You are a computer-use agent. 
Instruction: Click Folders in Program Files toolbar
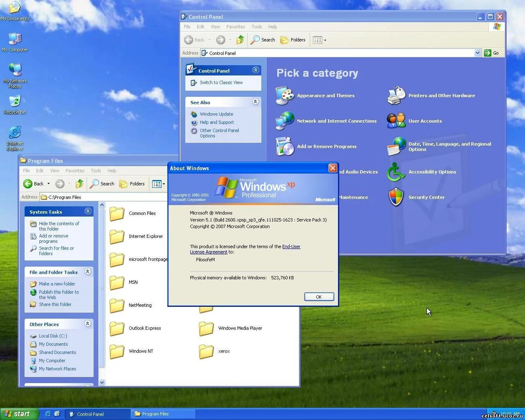click(132, 184)
